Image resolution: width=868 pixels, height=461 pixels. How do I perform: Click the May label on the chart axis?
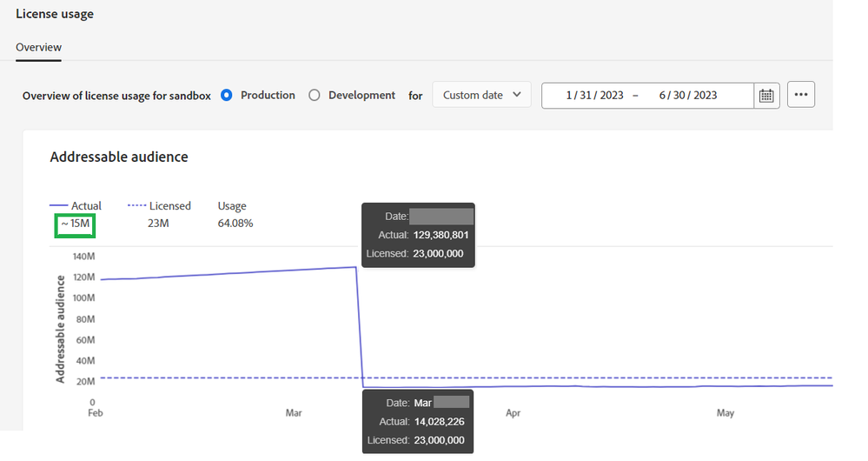tap(726, 413)
